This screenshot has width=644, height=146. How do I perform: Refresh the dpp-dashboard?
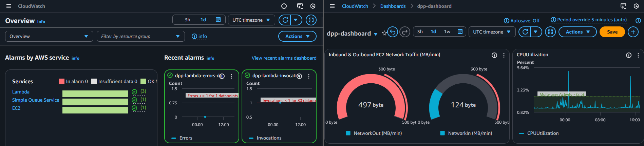[525, 32]
